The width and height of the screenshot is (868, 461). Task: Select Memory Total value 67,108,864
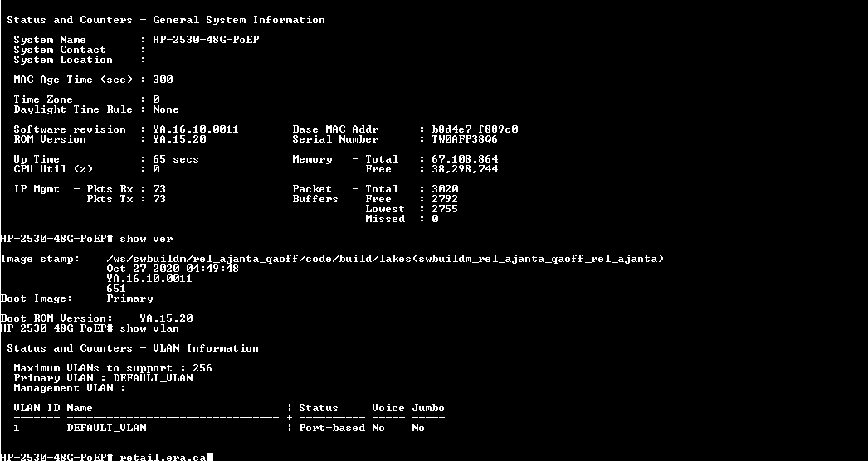pyautogui.click(x=465, y=159)
